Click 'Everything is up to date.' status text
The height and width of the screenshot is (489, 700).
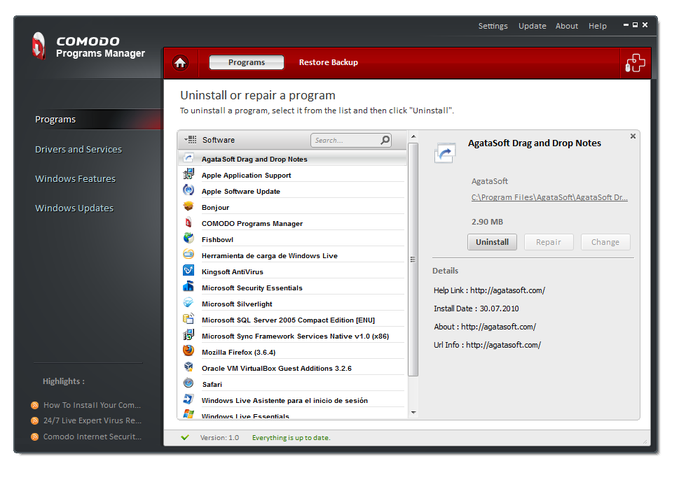(x=291, y=438)
